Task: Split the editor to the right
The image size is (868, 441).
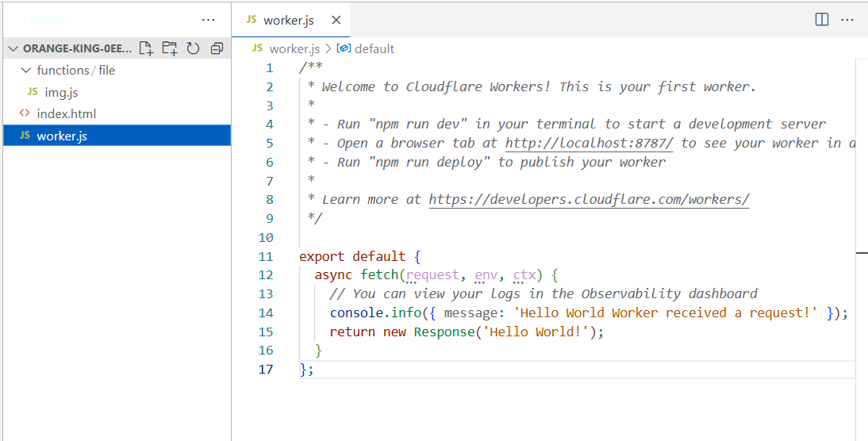Action: (x=822, y=20)
